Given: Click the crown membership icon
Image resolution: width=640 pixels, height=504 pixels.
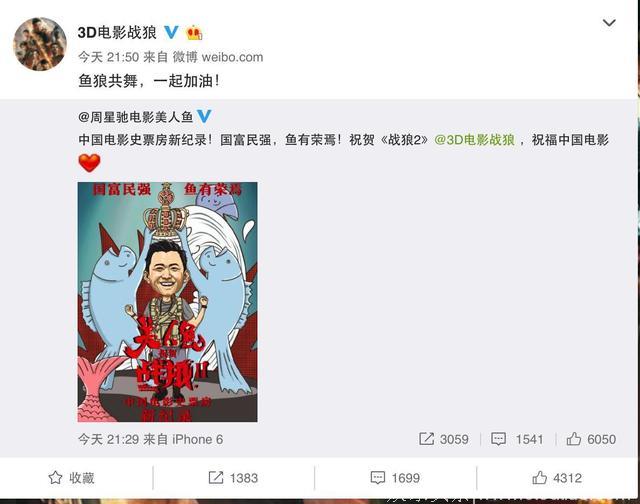Looking at the screenshot, I should (x=194, y=33).
